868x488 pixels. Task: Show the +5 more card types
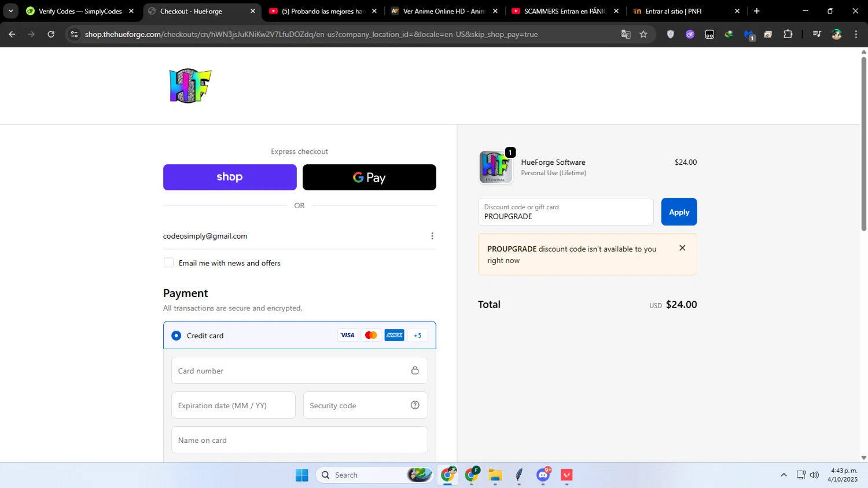tap(418, 335)
